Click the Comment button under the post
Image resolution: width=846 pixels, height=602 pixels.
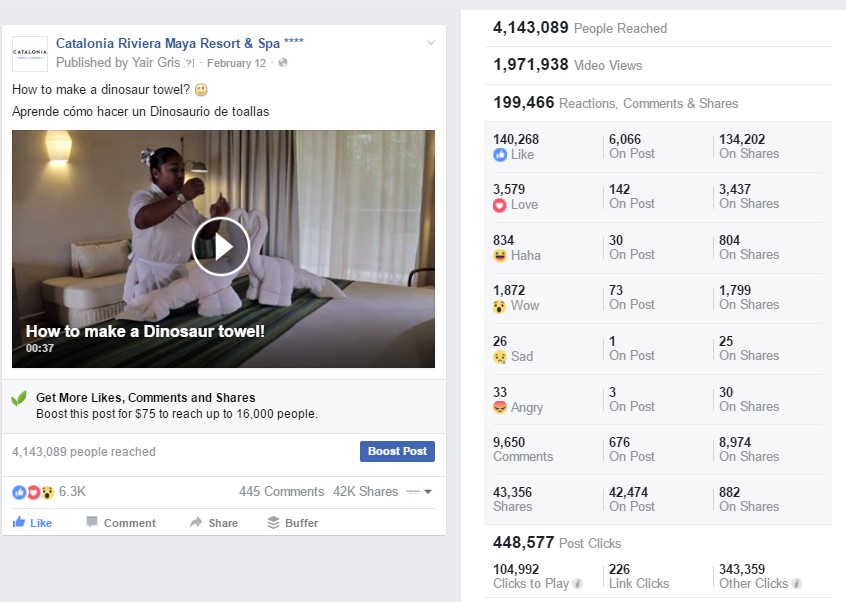tap(121, 523)
